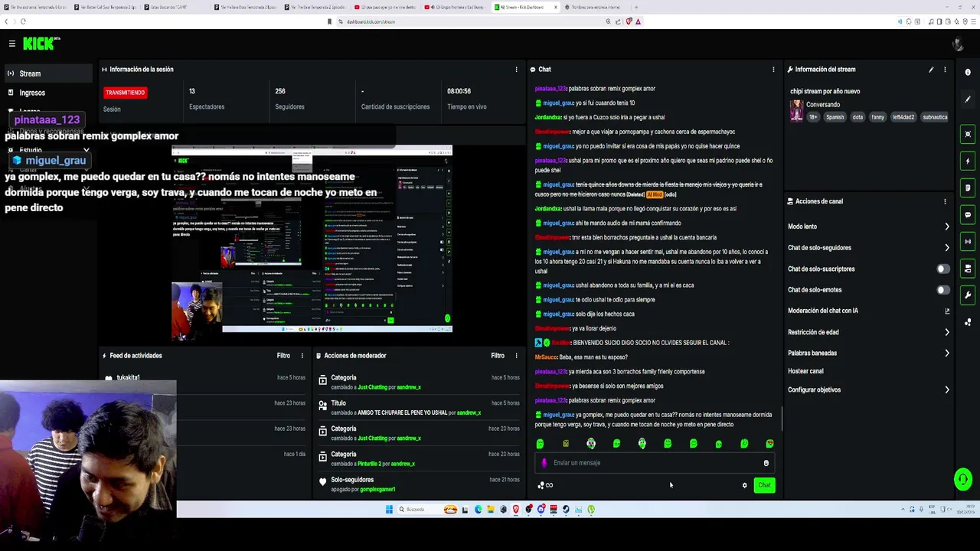This screenshot has width=980, height=551.
Task: Open profile avatar in top right corner
Action: (x=957, y=44)
